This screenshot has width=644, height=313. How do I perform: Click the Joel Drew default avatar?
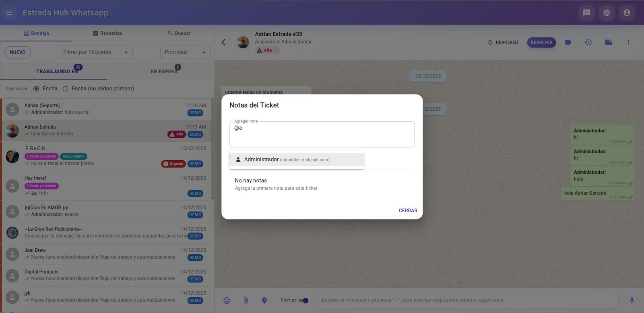(12, 254)
